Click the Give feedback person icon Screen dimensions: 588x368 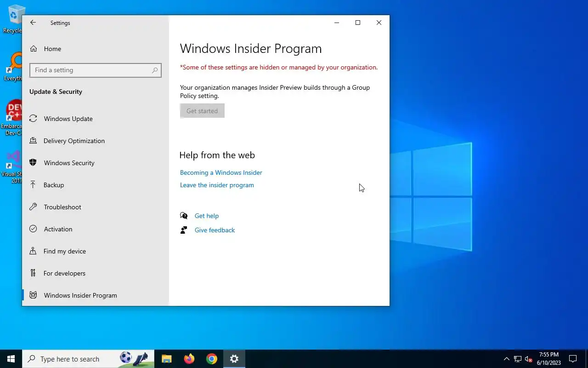(x=184, y=230)
